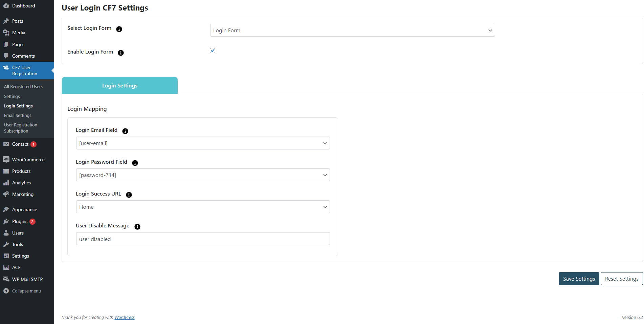Click the Collapse menu arrow icon
Viewport: 644px width, 324px height.
tap(6, 291)
